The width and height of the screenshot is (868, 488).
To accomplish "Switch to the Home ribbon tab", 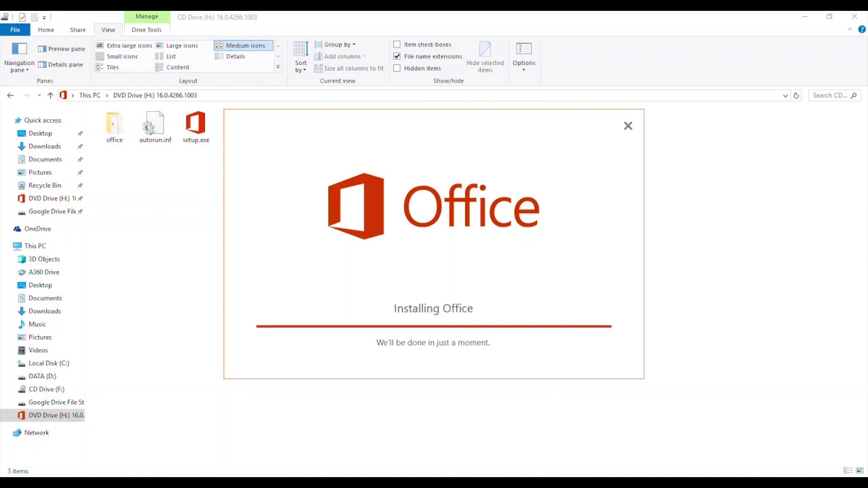I will [46, 30].
